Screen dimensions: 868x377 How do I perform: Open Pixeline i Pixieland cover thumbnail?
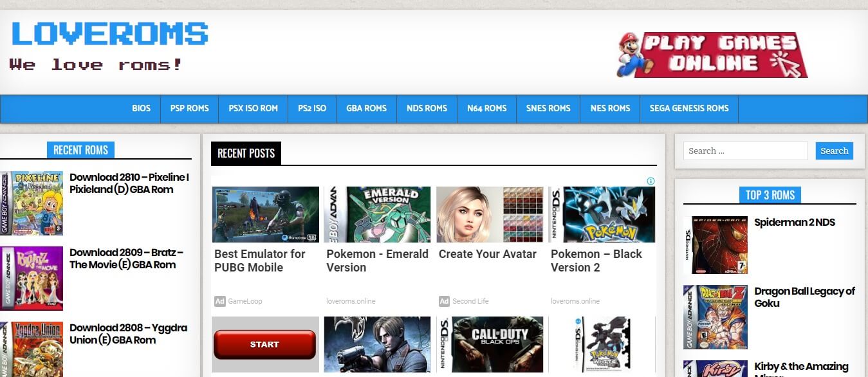[32, 203]
